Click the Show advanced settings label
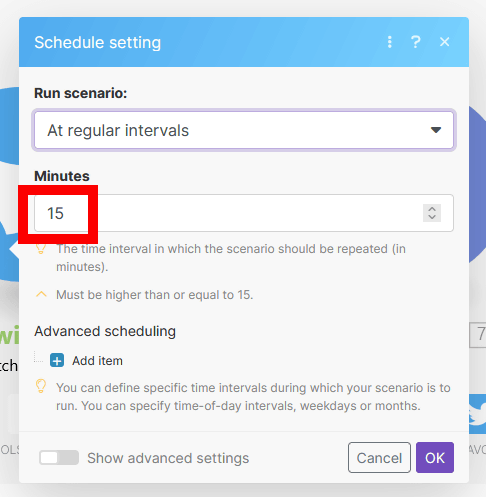 tap(168, 458)
